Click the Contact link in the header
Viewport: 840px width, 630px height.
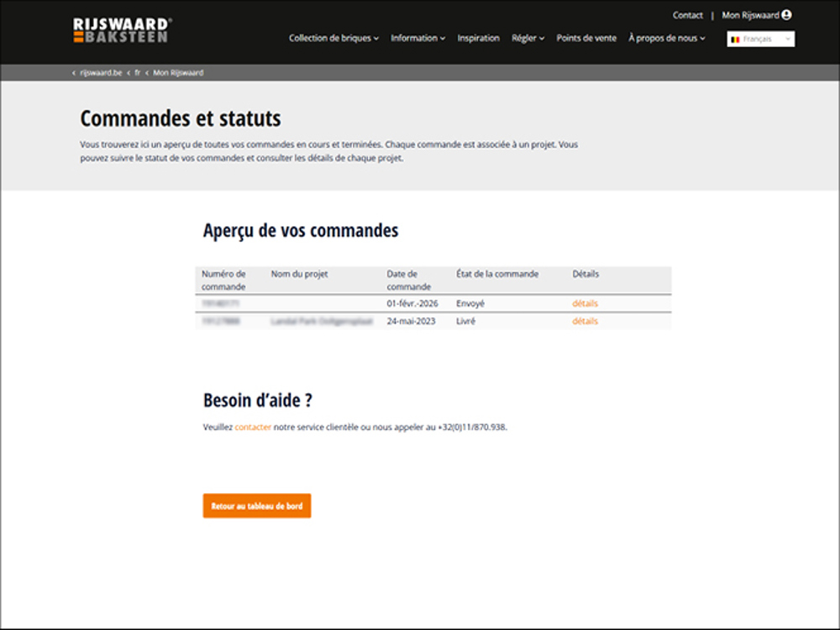tap(687, 15)
